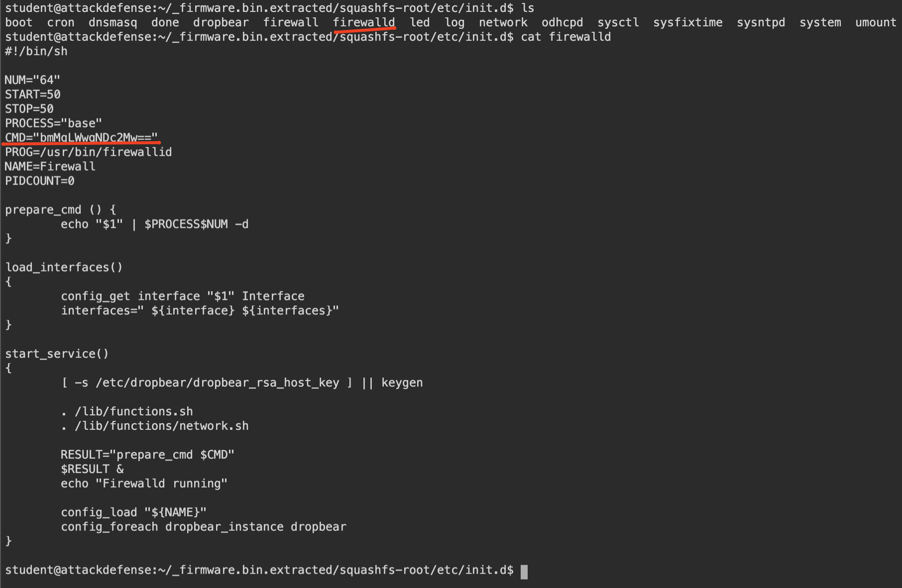Click the start_service() function name
Viewport: 902px width, 588px height.
(x=57, y=354)
